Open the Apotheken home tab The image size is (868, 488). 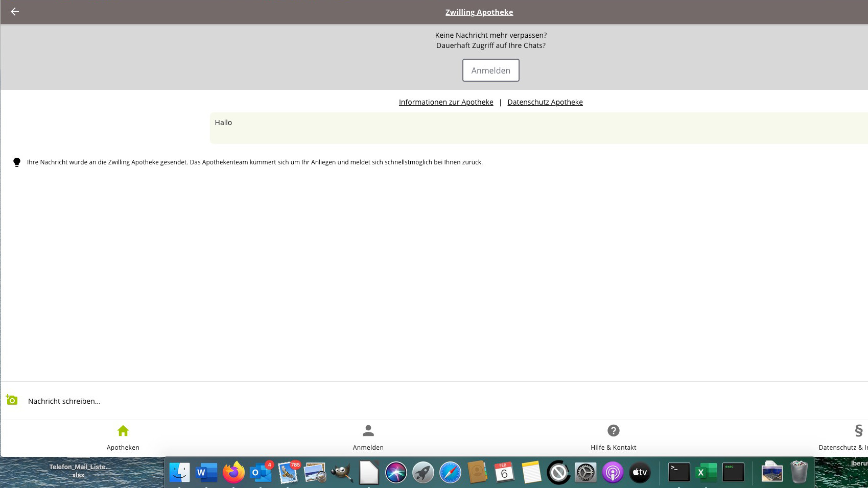[x=123, y=437]
